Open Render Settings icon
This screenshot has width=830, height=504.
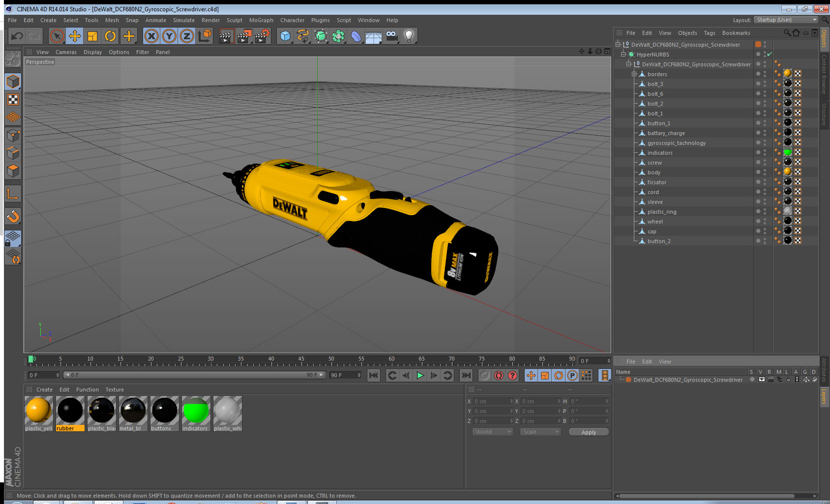click(262, 36)
